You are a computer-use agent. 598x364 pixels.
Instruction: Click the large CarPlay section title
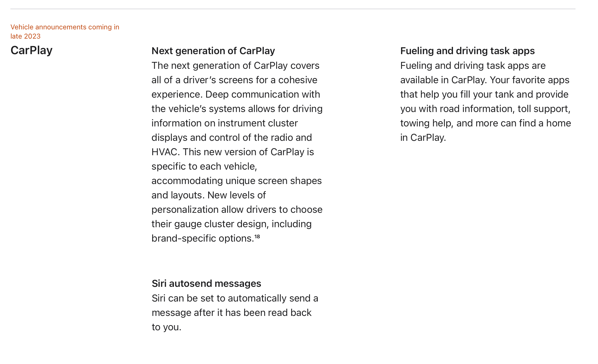coord(31,50)
